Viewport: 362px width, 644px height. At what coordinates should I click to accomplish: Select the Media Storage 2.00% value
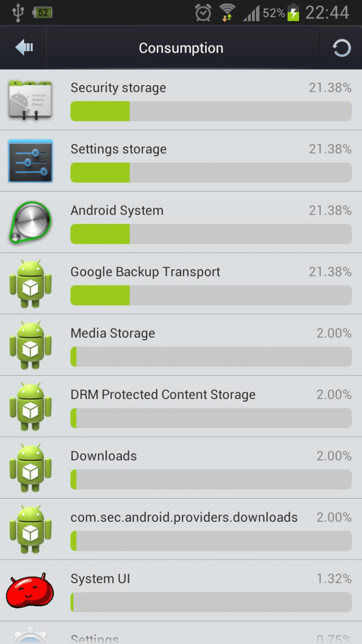click(334, 333)
